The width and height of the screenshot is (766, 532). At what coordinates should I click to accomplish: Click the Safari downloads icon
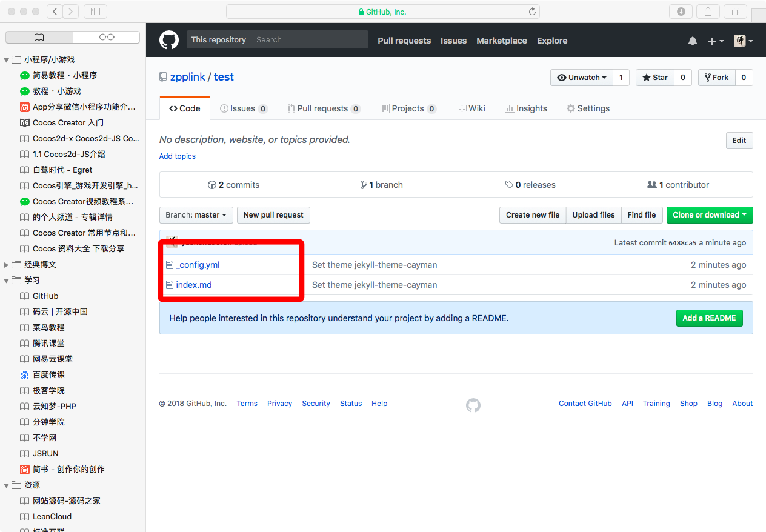pos(681,12)
